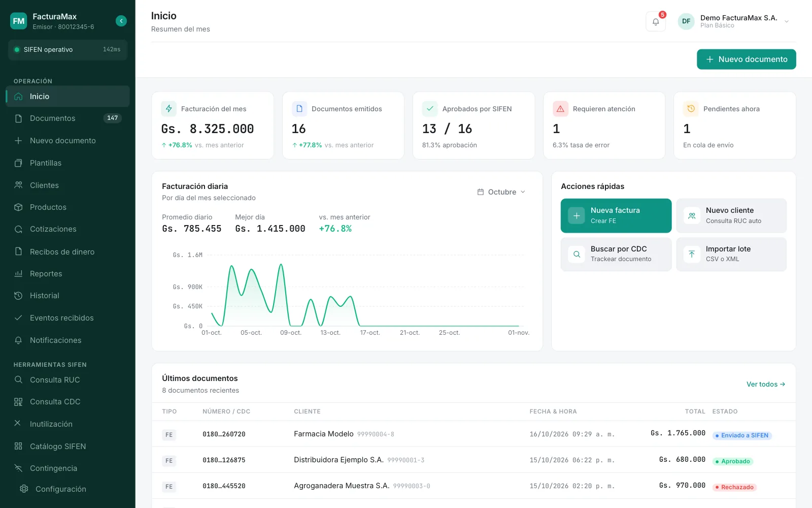Open the Octubre month dropdown

(501, 192)
